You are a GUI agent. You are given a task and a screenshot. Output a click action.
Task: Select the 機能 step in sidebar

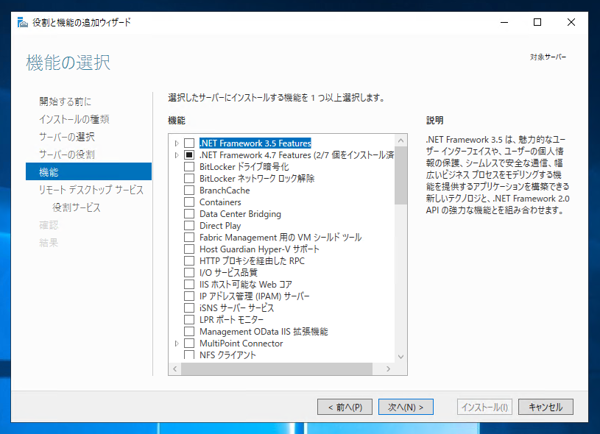pyautogui.click(x=89, y=171)
